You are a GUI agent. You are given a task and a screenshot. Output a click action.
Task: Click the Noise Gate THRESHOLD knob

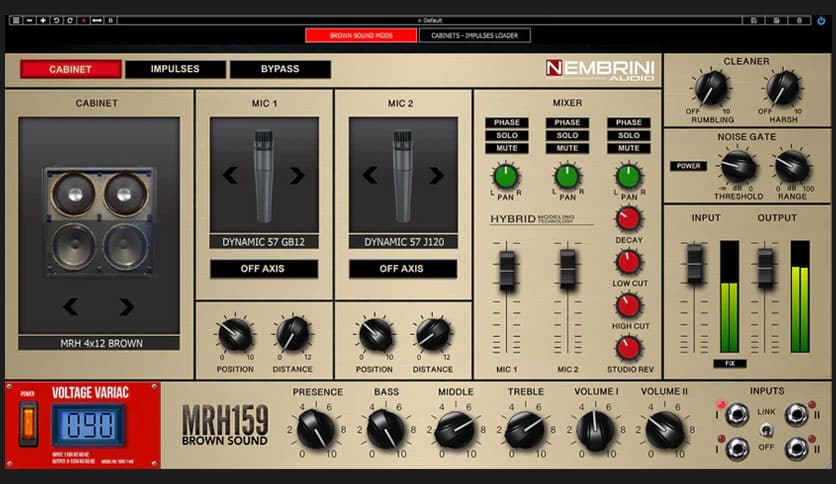pos(738,167)
